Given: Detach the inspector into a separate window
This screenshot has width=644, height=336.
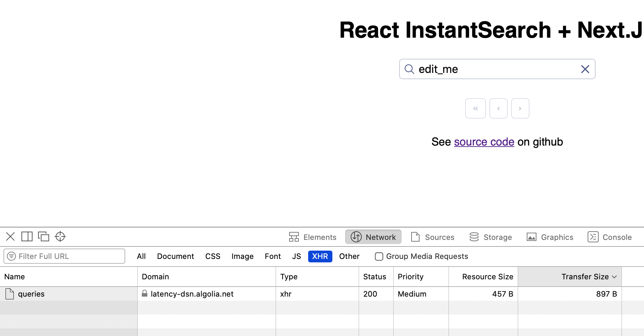Looking at the screenshot, I should tap(44, 236).
